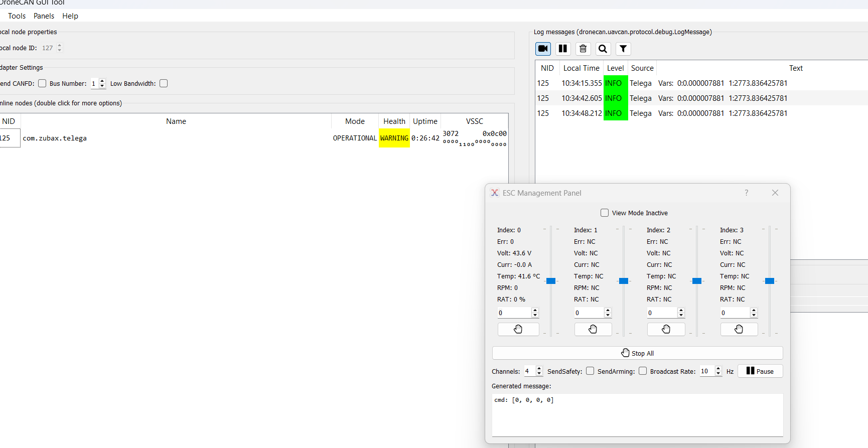Click the ESC index 2 setpoint field
The width and height of the screenshot is (868, 448).
tap(662, 313)
